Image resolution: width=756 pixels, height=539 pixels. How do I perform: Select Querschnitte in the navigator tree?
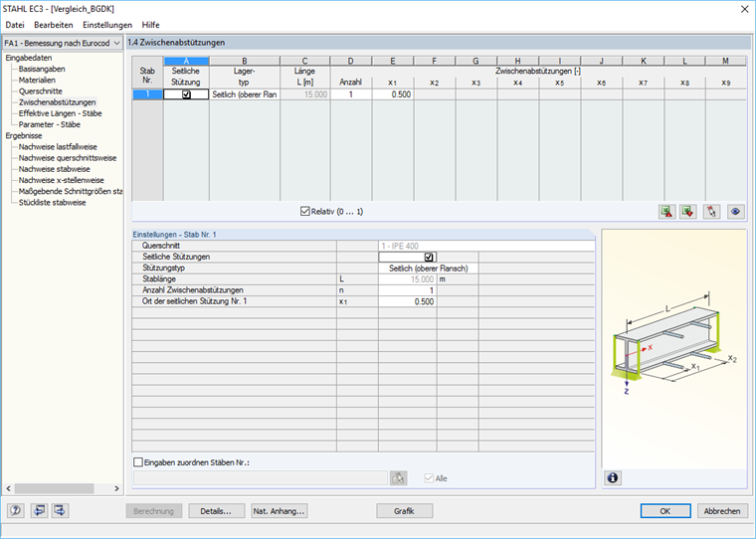click(x=41, y=91)
